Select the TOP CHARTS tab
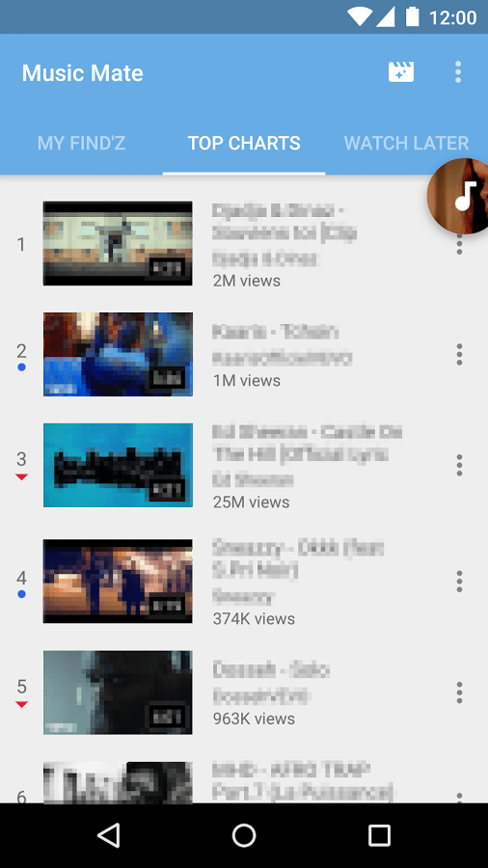The image size is (488, 868). 244,143
